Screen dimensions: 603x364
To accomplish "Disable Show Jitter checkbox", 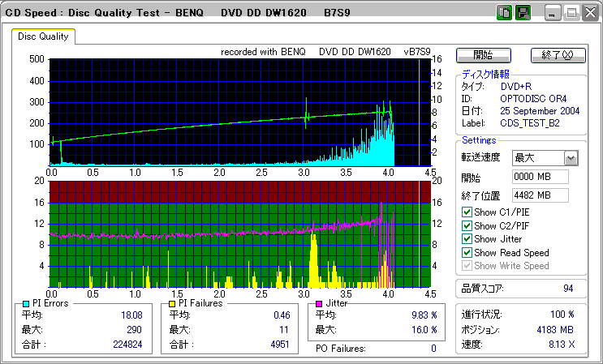I will (467, 239).
